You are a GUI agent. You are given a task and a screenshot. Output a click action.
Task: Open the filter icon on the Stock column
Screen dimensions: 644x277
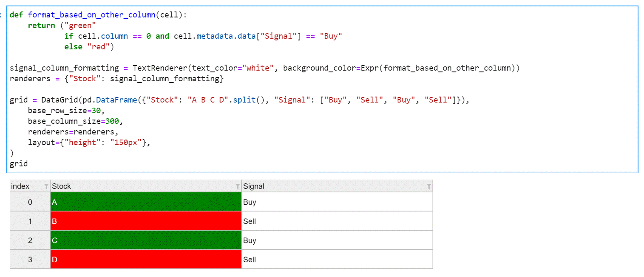tap(238, 186)
